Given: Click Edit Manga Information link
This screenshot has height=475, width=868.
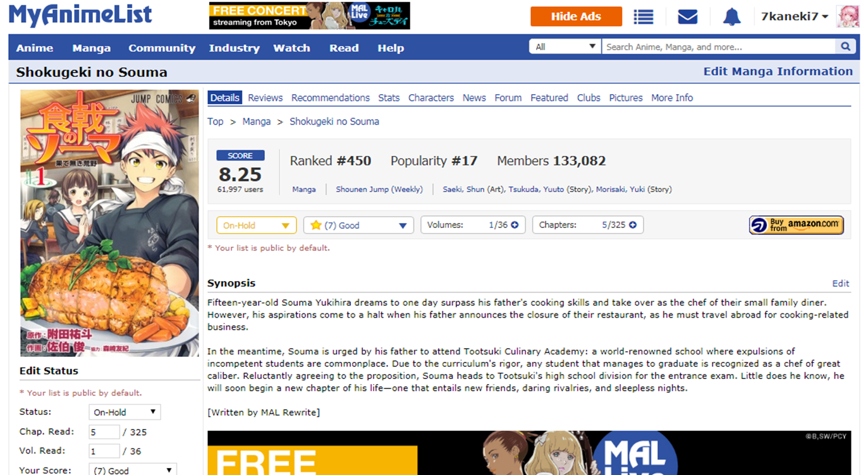Looking at the screenshot, I should coord(778,71).
